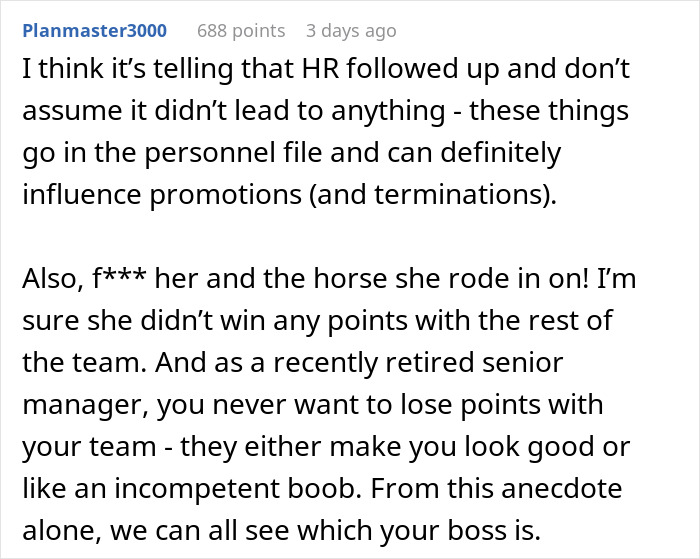The image size is (700, 559).
Task: Click the line starting "manager, you never want"
Action: click(x=312, y=405)
